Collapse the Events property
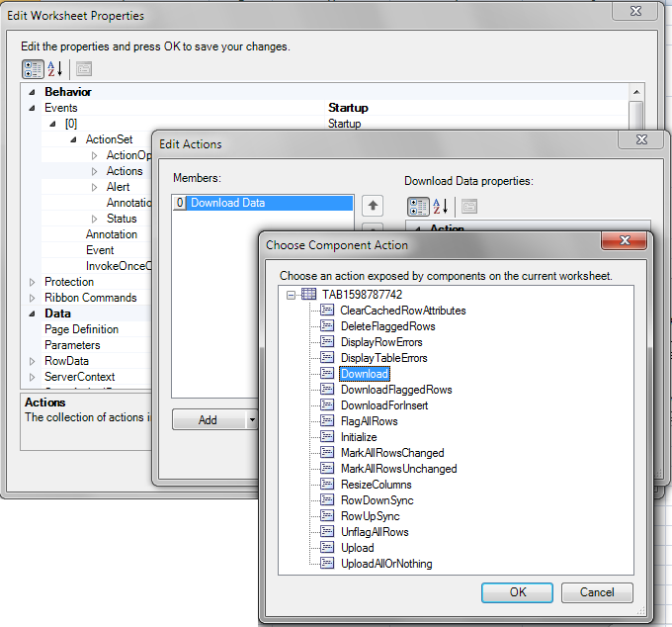The width and height of the screenshot is (672, 627). click(x=33, y=108)
